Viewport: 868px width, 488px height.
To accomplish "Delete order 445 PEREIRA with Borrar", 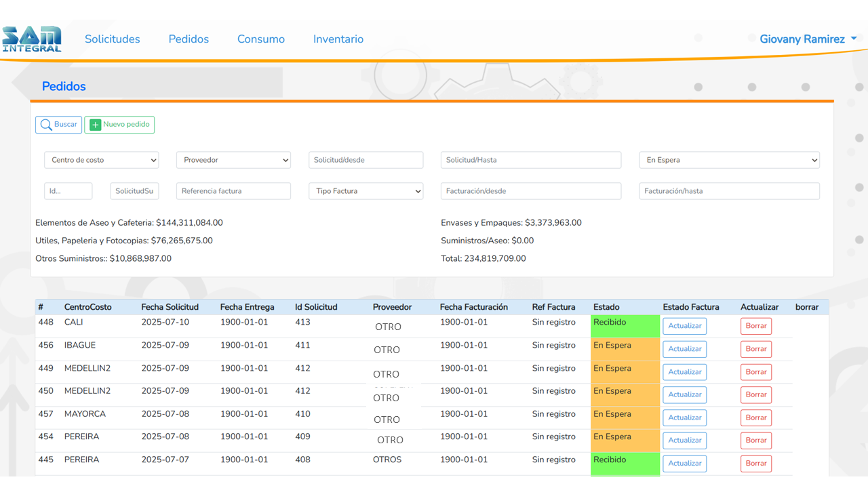I will (x=755, y=464).
